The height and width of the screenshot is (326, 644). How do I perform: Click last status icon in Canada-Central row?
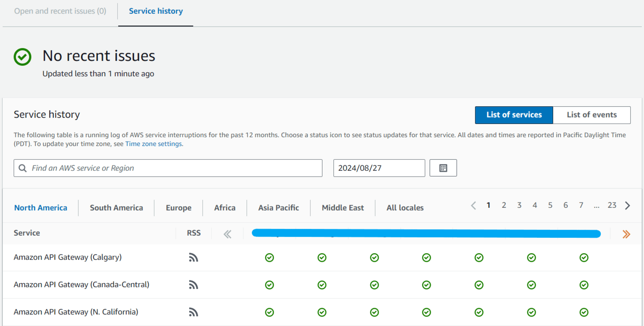pyautogui.click(x=584, y=285)
